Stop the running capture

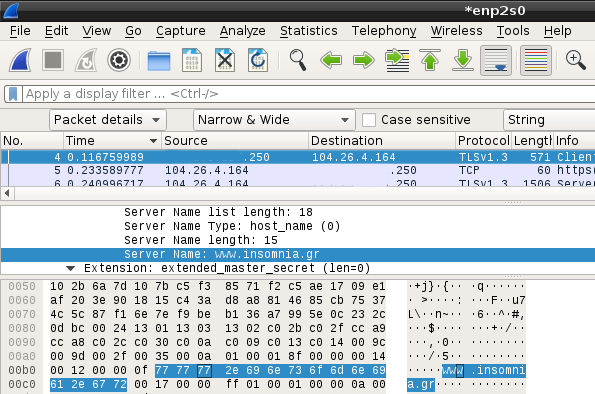[x=53, y=60]
